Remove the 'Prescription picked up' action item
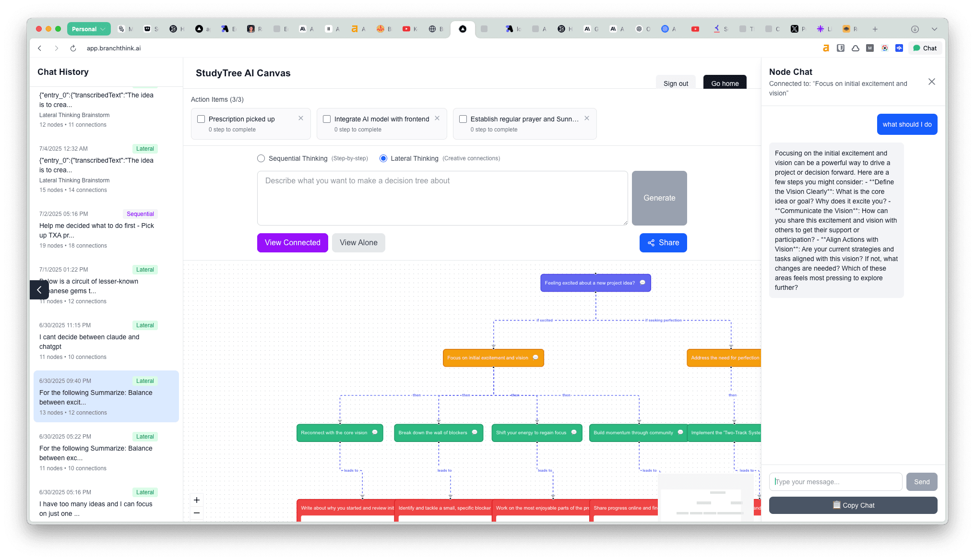 (301, 118)
